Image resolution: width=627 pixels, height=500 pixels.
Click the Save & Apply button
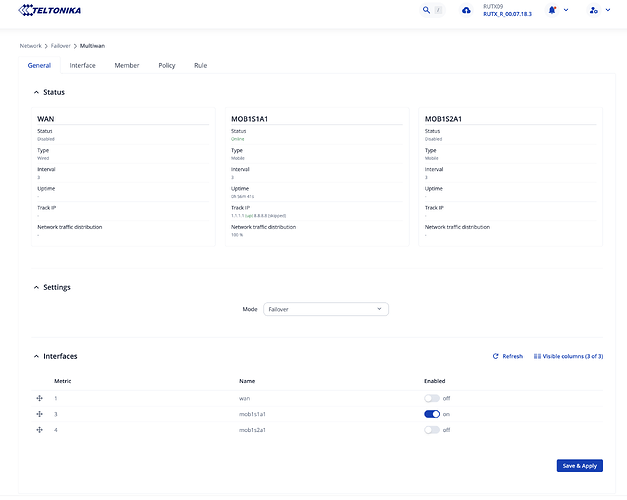coord(579,465)
